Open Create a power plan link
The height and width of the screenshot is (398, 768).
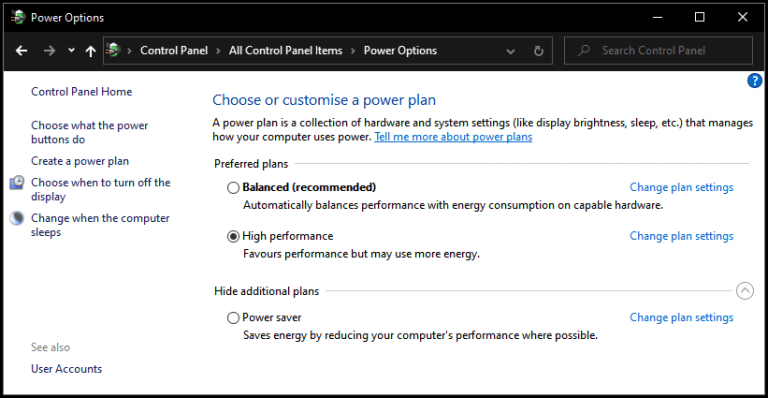point(80,161)
